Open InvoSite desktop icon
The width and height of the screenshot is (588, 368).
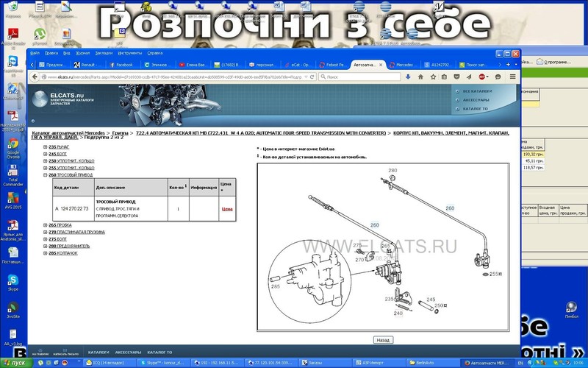(x=13, y=310)
